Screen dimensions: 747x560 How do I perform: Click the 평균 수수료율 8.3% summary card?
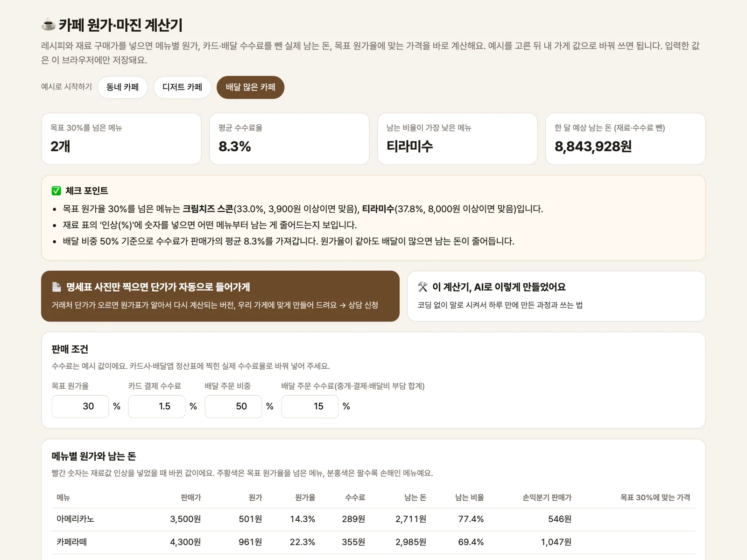[x=289, y=139]
